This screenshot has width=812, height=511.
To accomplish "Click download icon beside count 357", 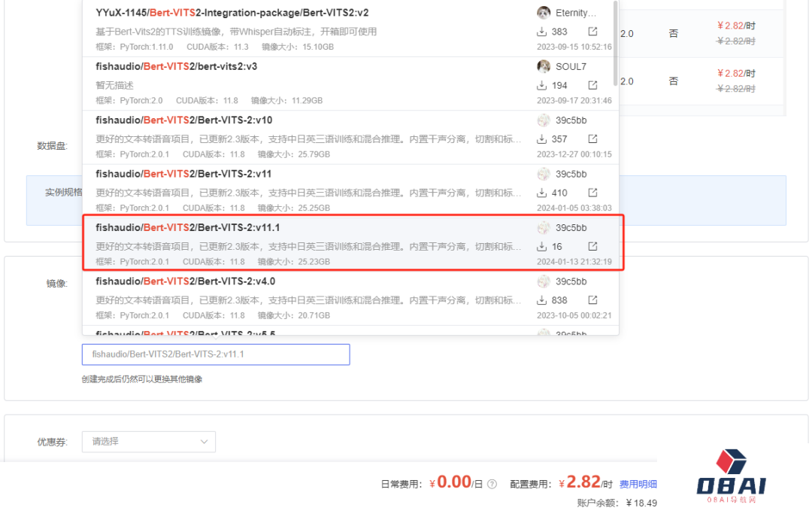I will [x=541, y=139].
